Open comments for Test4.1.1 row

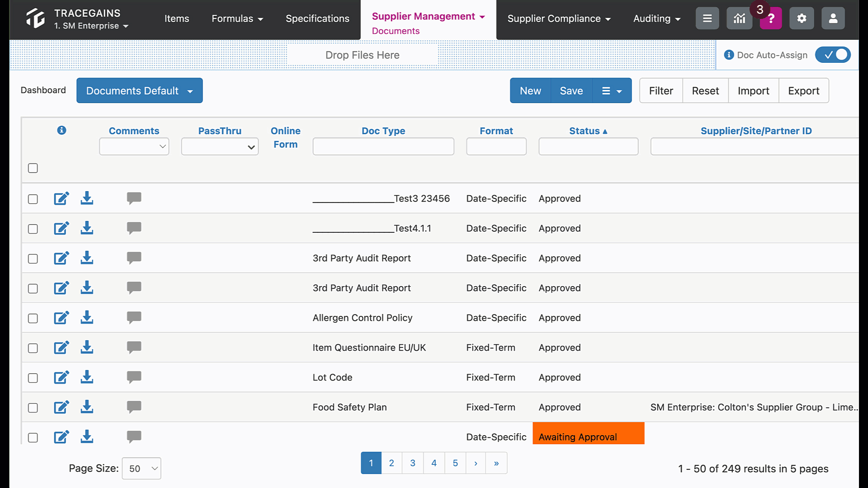point(134,228)
